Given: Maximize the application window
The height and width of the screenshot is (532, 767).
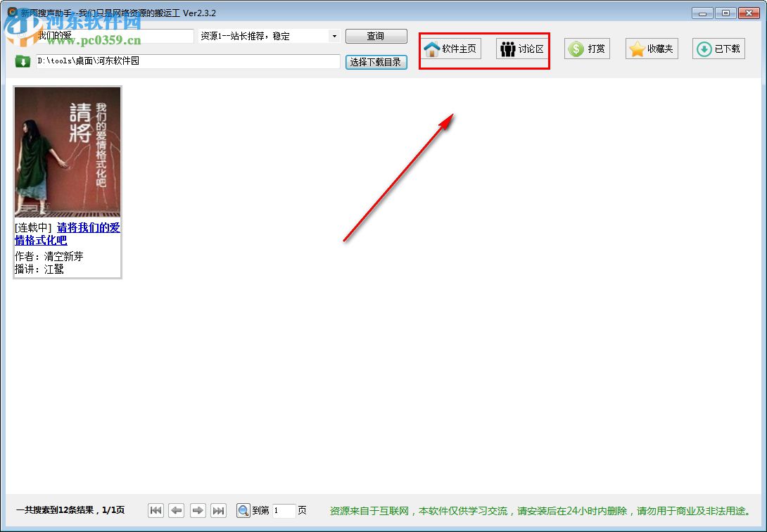Looking at the screenshot, I should coord(725,13).
